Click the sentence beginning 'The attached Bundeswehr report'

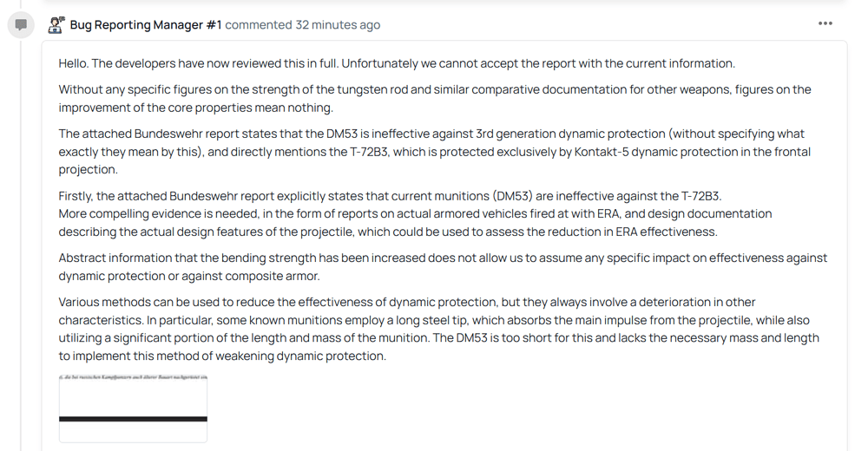click(435, 152)
